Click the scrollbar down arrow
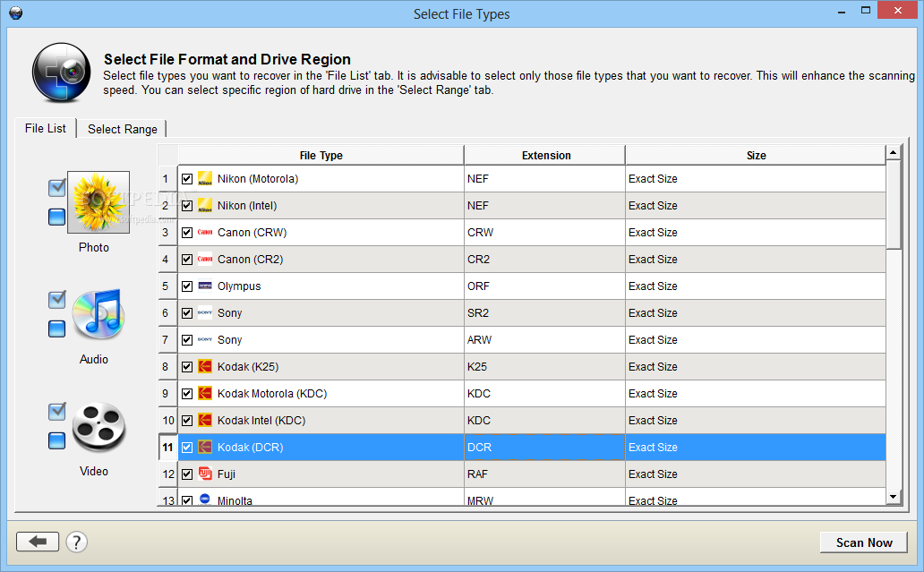 tap(894, 497)
